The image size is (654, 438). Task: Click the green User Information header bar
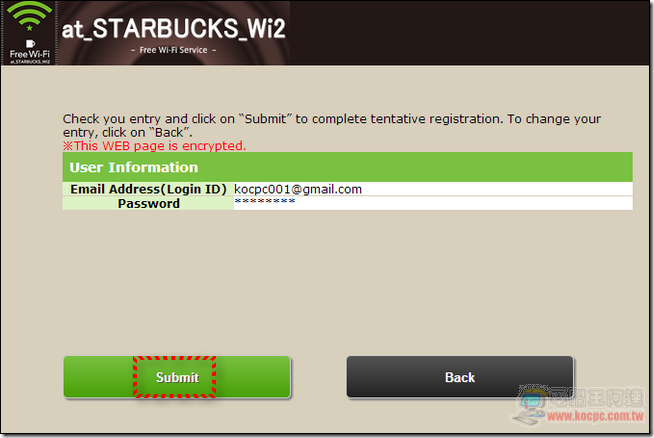pos(347,167)
